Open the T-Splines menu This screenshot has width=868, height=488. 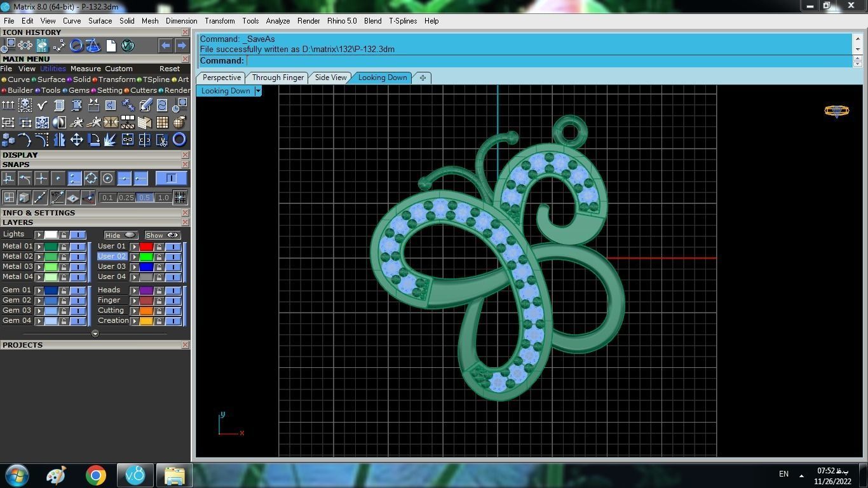(403, 21)
